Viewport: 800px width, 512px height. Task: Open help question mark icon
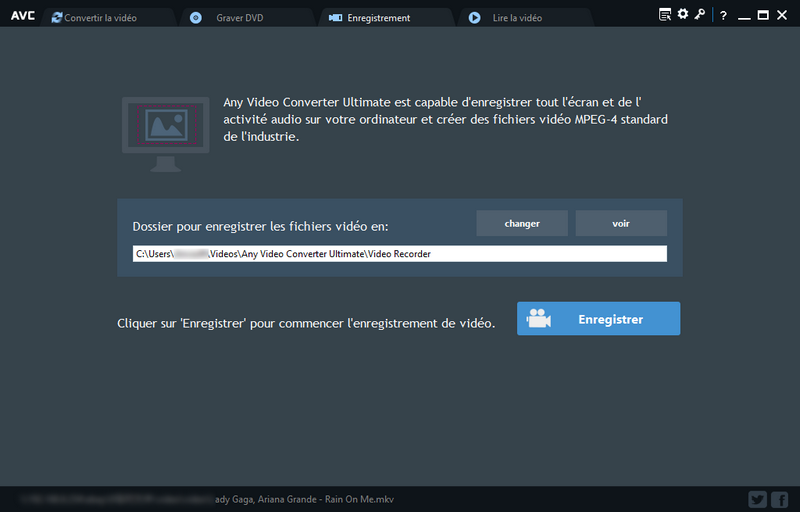[x=723, y=16]
